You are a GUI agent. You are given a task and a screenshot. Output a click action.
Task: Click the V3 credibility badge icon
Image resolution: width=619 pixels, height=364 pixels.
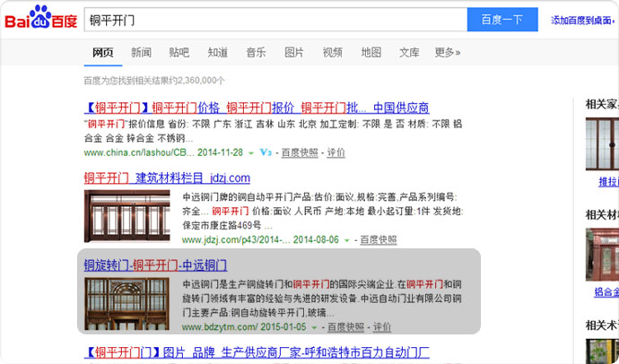click(266, 152)
